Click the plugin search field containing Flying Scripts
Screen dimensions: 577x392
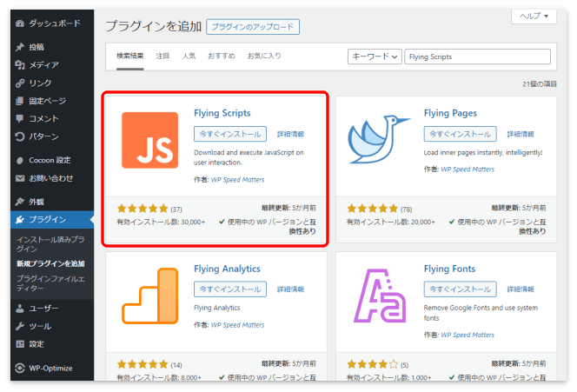(478, 56)
